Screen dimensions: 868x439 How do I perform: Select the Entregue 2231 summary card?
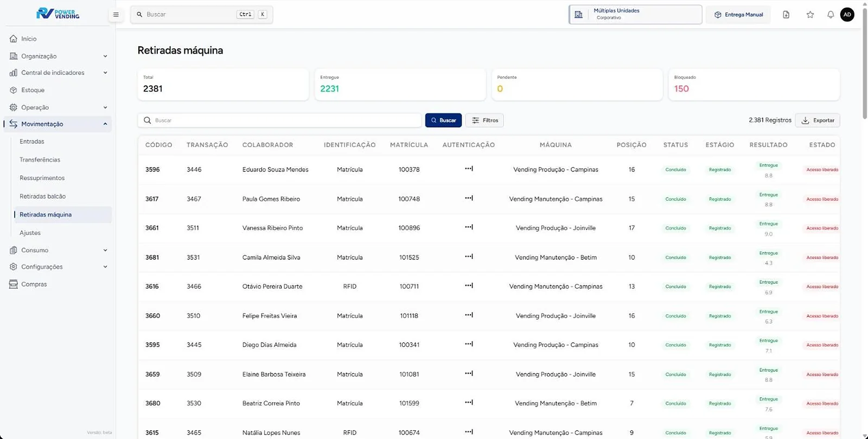pyautogui.click(x=400, y=85)
